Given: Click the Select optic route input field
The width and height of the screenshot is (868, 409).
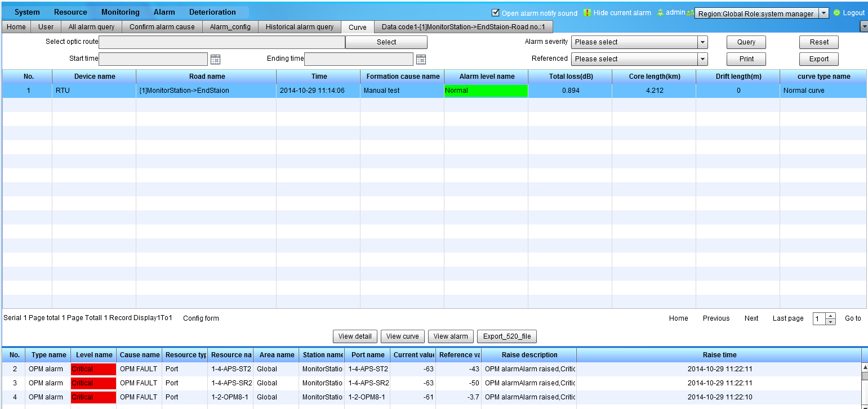Looking at the screenshot, I should pos(222,42).
